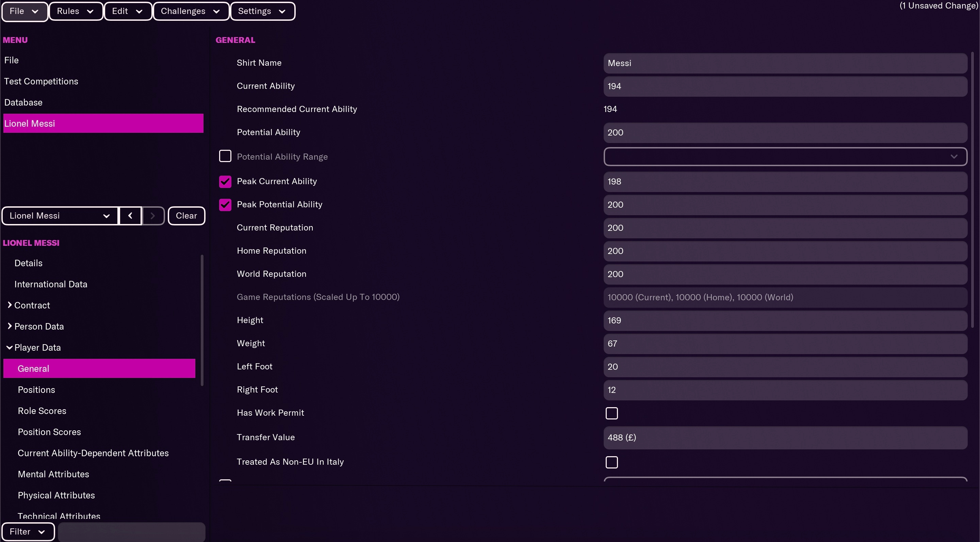Image resolution: width=980 pixels, height=542 pixels.
Task: Click the Clear button
Action: [x=186, y=215]
